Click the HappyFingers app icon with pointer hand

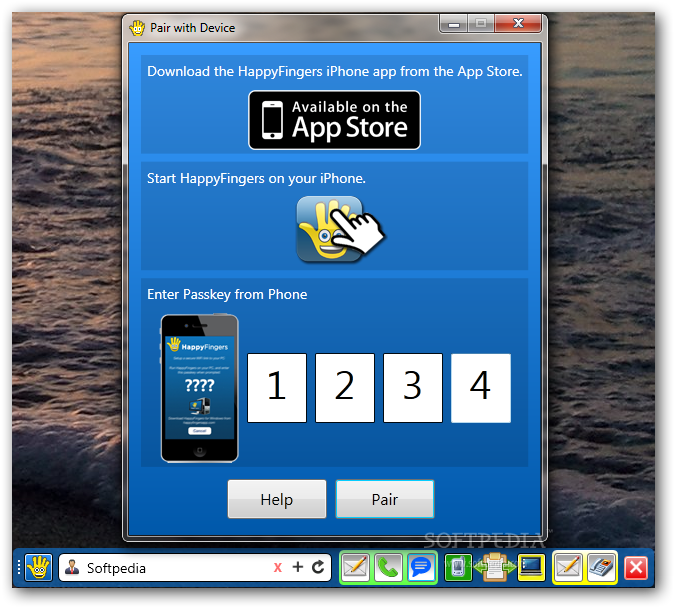(x=340, y=229)
